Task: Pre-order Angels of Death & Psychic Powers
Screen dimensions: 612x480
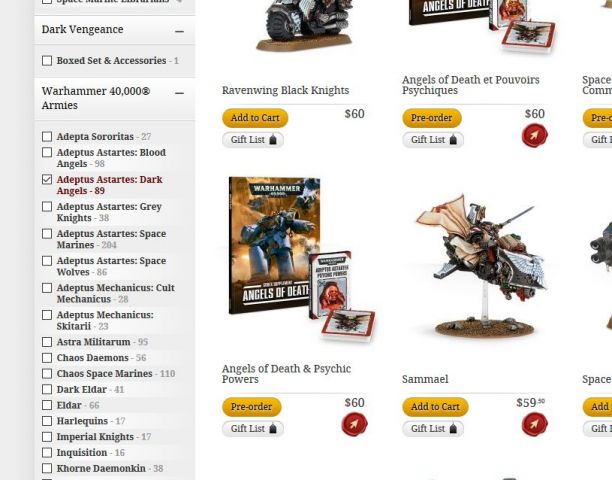Action: (x=252, y=407)
